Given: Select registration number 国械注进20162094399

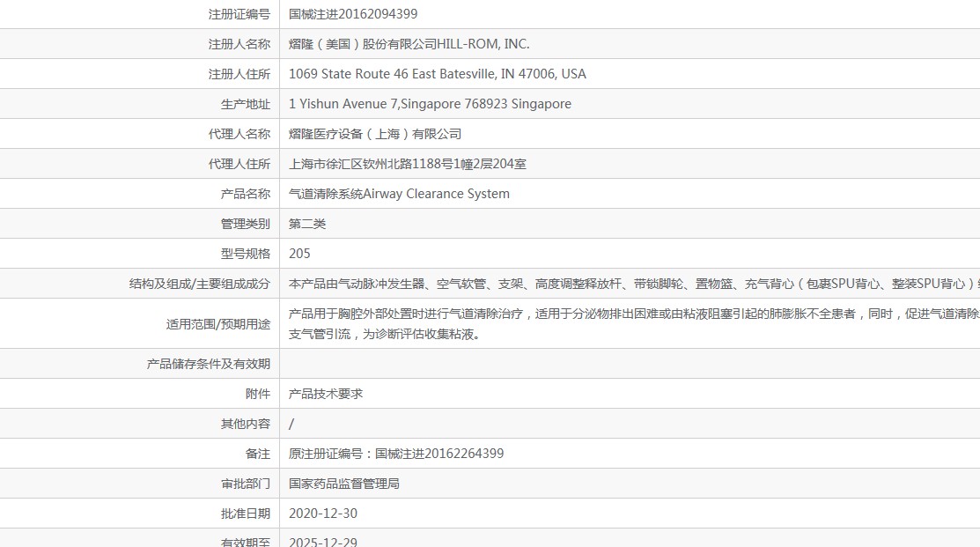Looking at the screenshot, I should tap(352, 14).
